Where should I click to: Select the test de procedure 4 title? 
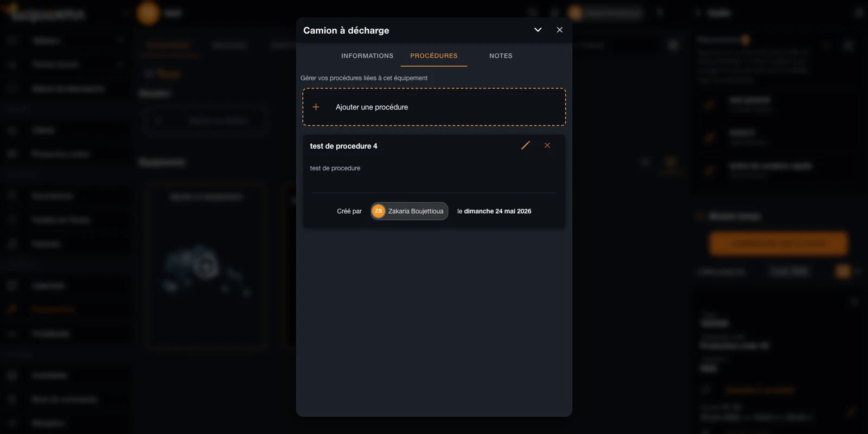tap(343, 146)
